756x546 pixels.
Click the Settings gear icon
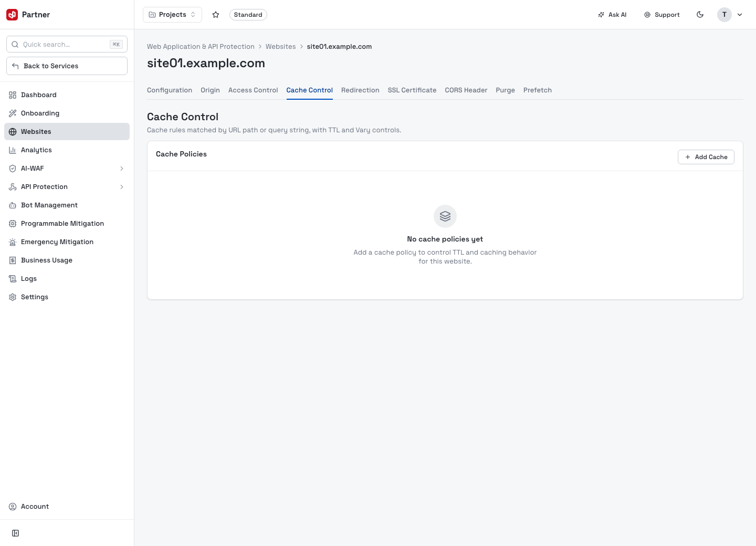pos(13,297)
